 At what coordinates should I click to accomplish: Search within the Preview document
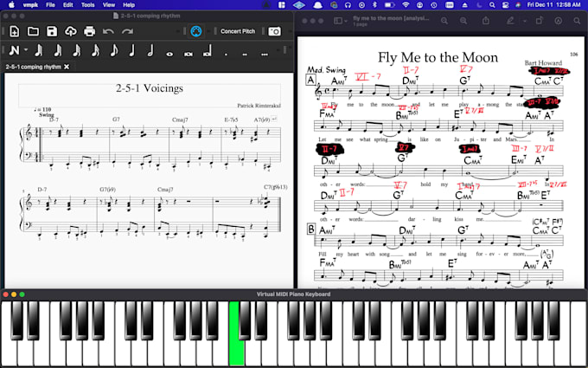[x=577, y=21]
